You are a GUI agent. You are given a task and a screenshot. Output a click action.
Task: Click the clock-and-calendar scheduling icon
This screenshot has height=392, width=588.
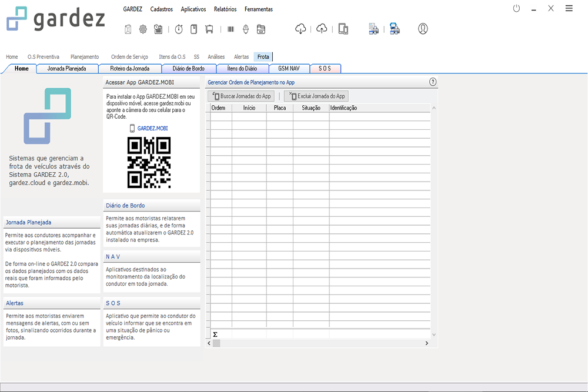[x=158, y=29]
